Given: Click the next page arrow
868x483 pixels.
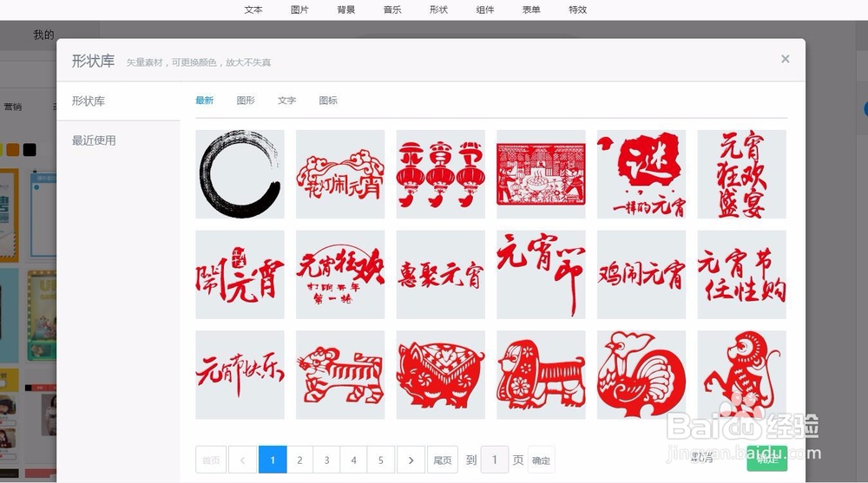Looking at the screenshot, I should (411, 460).
